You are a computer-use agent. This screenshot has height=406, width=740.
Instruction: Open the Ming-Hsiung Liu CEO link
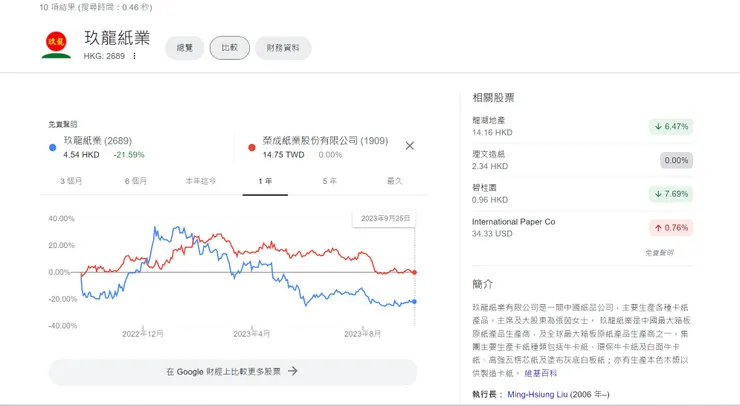coord(538,395)
